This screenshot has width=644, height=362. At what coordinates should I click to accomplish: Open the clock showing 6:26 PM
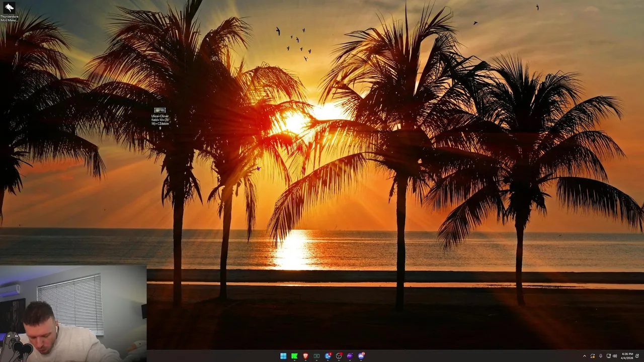click(x=627, y=356)
